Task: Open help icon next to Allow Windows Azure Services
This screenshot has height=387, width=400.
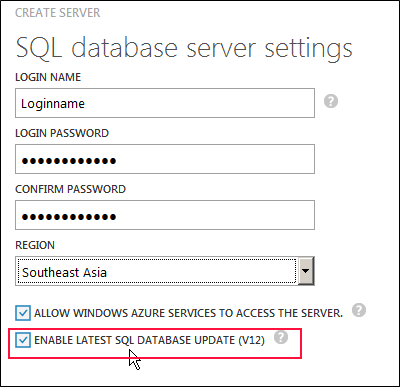Action: pyautogui.click(x=359, y=310)
